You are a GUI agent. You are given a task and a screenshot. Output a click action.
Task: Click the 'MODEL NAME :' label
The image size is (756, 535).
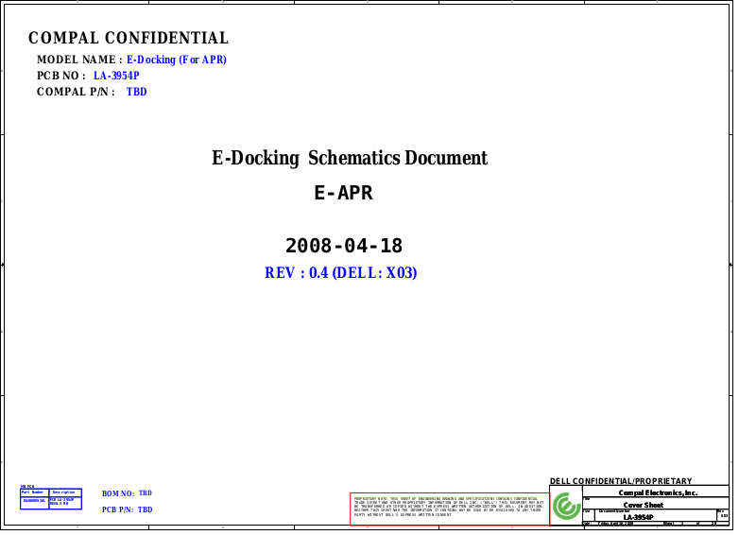click(79, 60)
